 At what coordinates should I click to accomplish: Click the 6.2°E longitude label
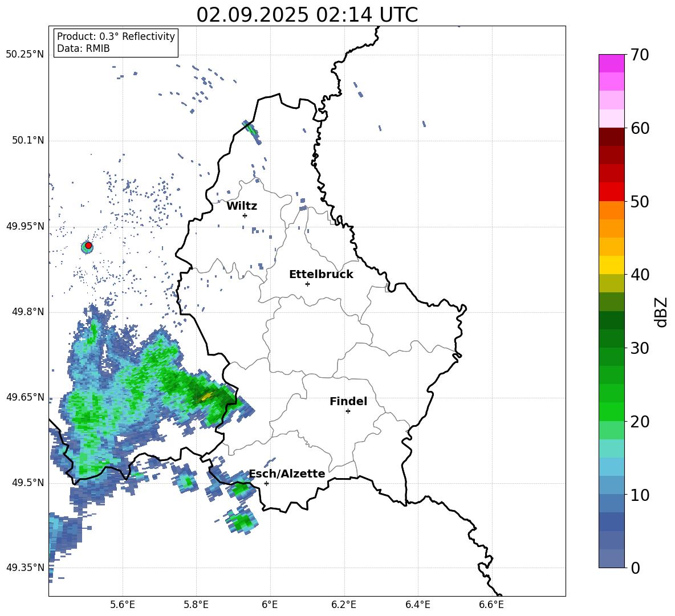point(344,605)
